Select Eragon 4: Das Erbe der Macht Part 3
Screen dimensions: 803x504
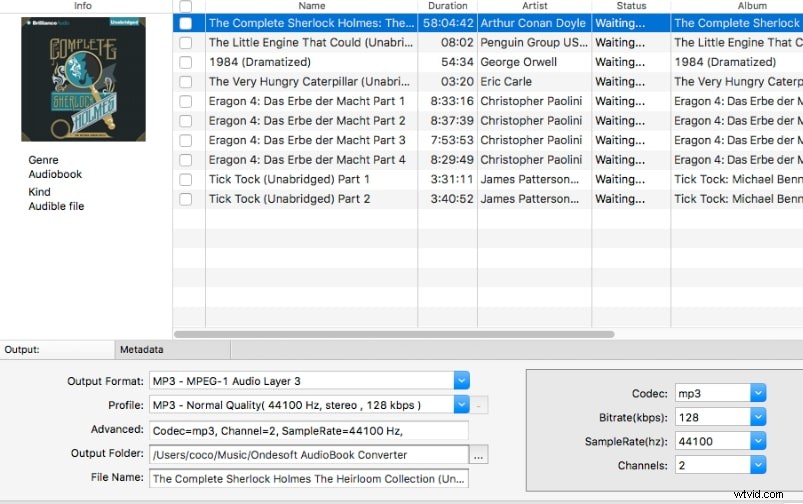pyautogui.click(x=307, y=140)
